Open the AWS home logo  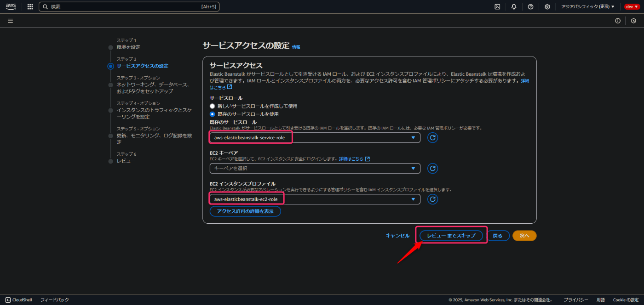[x=11, y=6]
